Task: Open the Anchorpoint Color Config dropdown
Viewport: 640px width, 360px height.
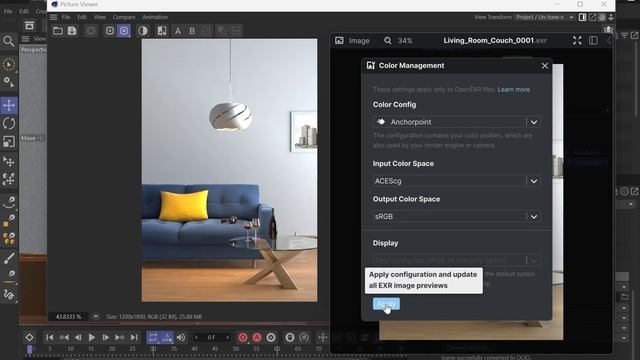Action: click(457, 122)
